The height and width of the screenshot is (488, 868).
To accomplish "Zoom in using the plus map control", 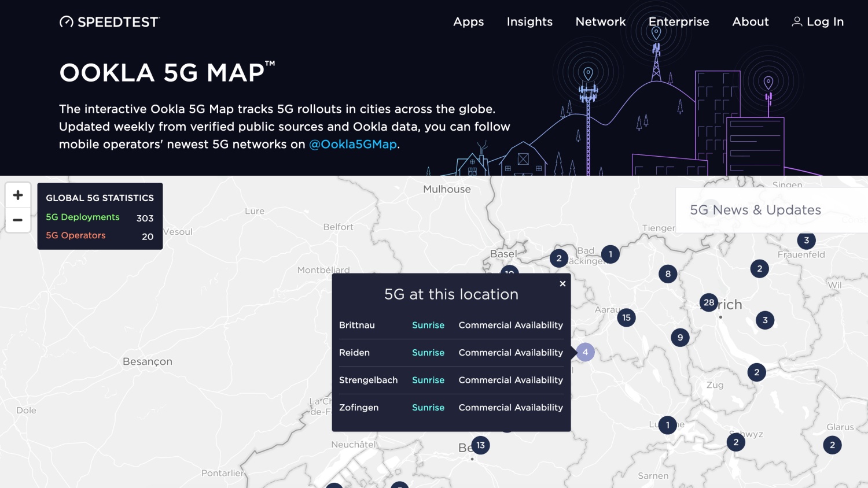I will tap(18, 195).
